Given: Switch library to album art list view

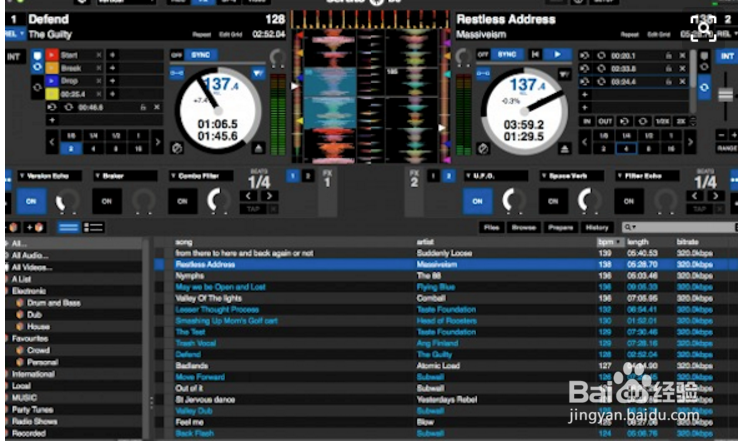Looking at the screenshot, I should point(93,228).
